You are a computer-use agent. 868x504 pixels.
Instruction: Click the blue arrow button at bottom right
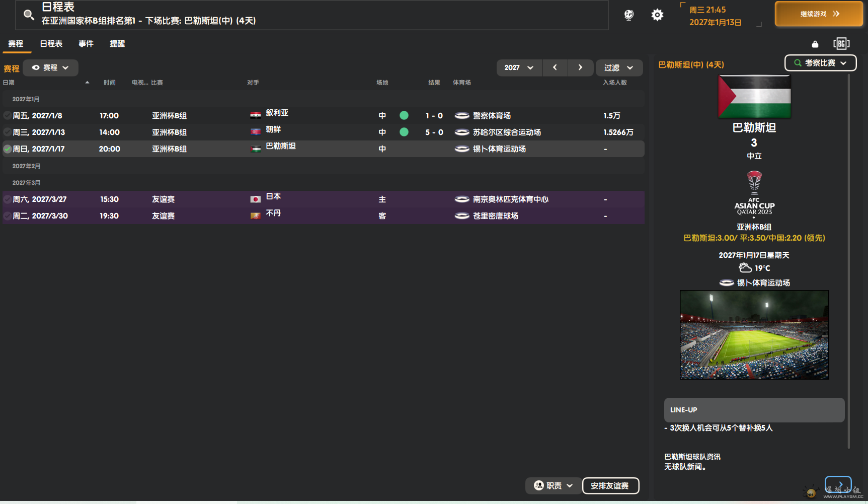838,484
